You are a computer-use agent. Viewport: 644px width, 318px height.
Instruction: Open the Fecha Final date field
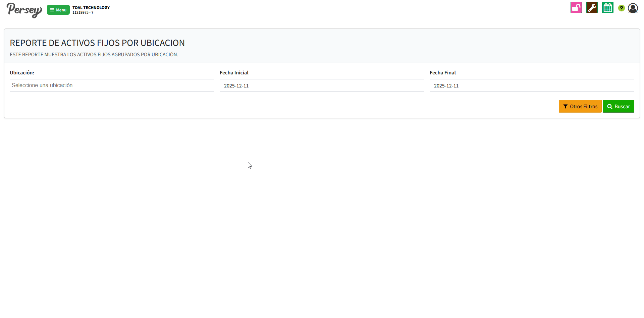coord(532,85)
